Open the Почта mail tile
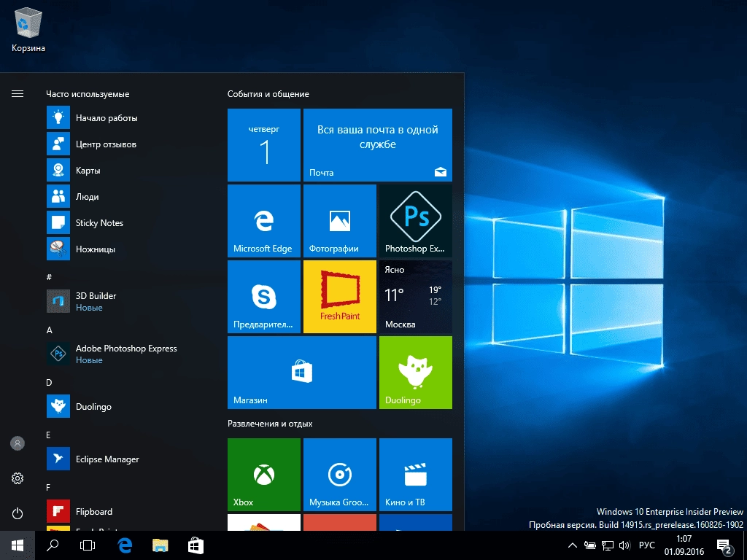This screenshot has height=560, width=747. point(378,145)
